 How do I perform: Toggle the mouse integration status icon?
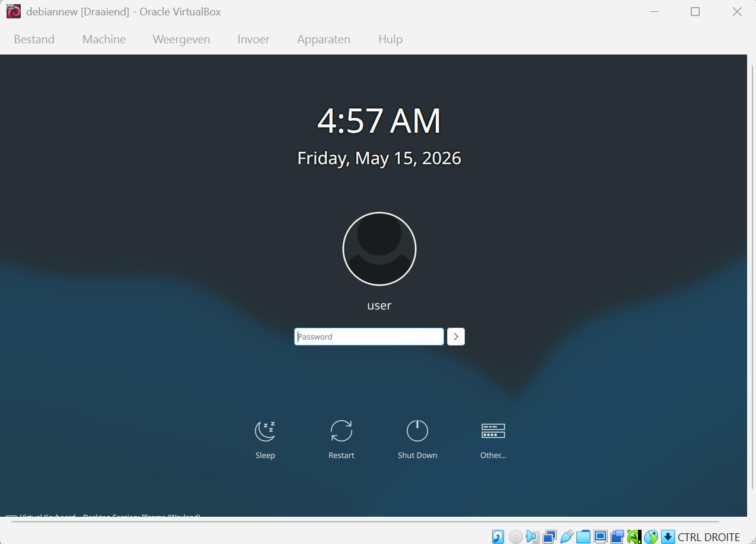tap(651, 537)
